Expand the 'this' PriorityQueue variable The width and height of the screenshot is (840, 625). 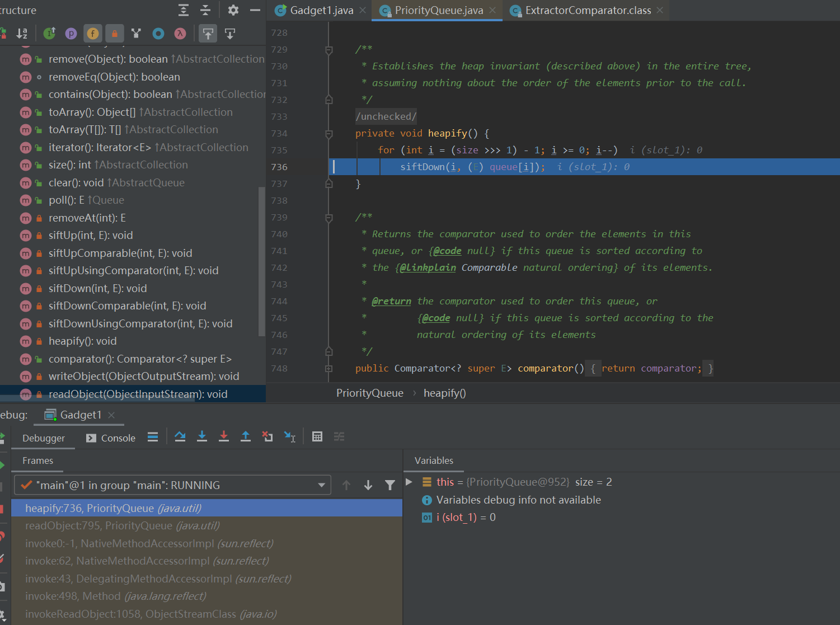(x=409, y=482)
